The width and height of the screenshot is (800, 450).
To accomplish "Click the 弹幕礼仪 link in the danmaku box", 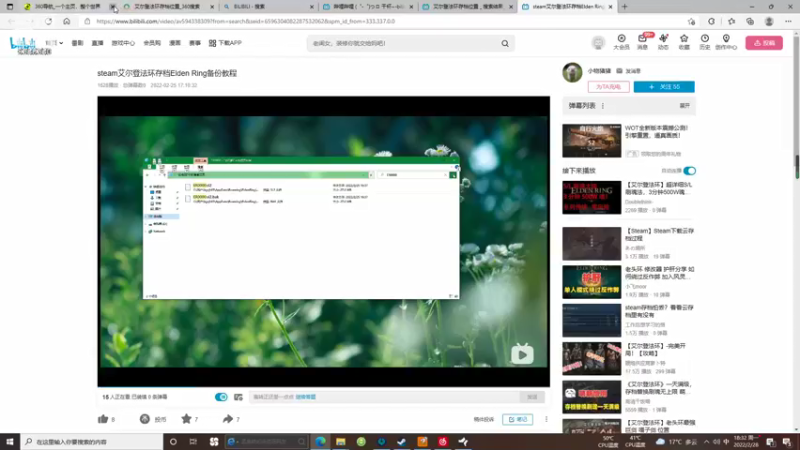I will 306,397.
